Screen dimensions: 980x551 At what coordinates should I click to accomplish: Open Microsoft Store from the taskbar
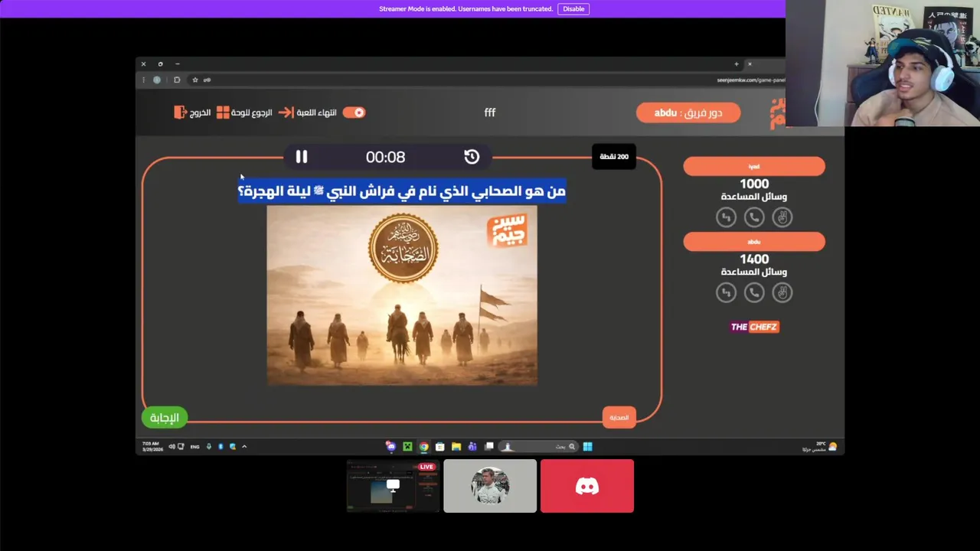pyautogui.click(x=440, y=446)
